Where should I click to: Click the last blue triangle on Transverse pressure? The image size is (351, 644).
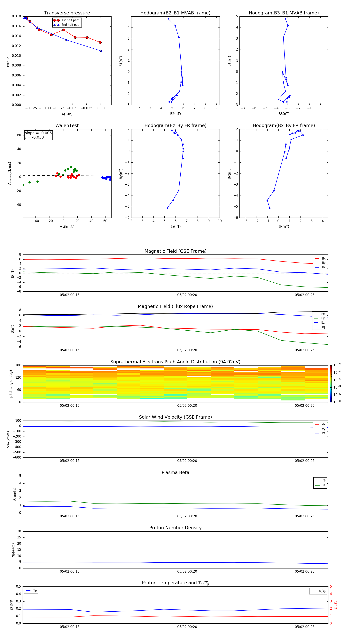(101, 51)
